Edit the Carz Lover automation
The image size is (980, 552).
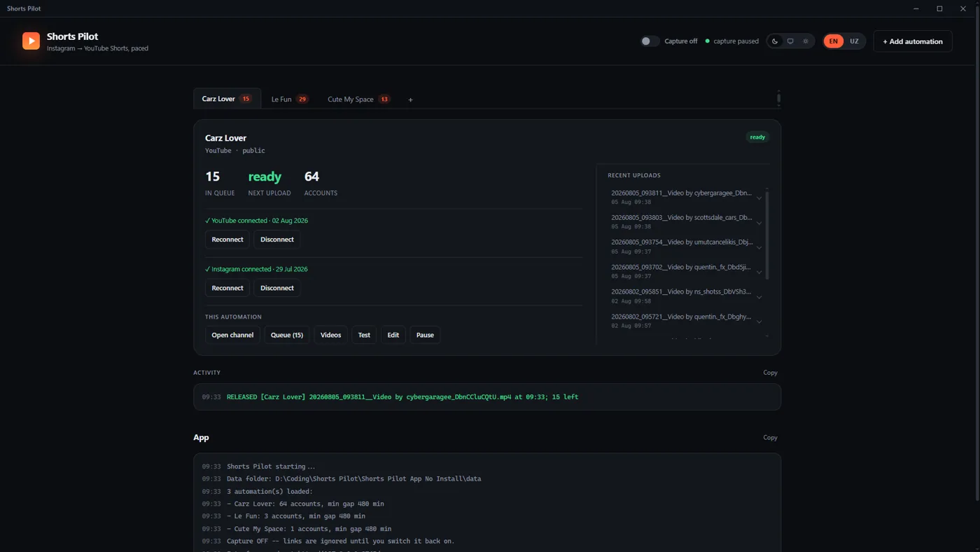click(393, 335)
